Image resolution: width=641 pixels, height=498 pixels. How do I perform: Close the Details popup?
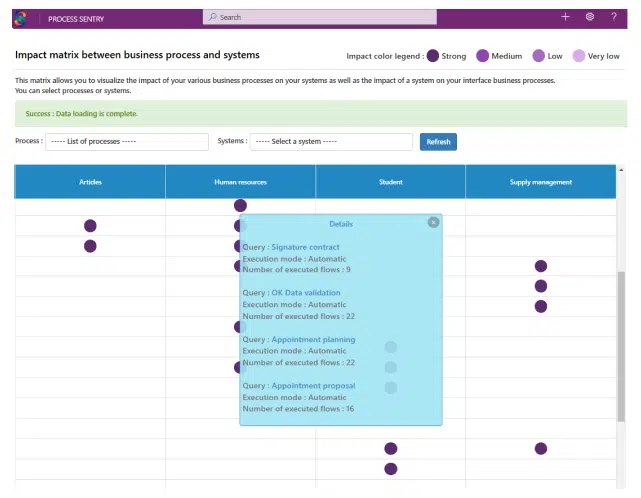click(x=433, y=222)
